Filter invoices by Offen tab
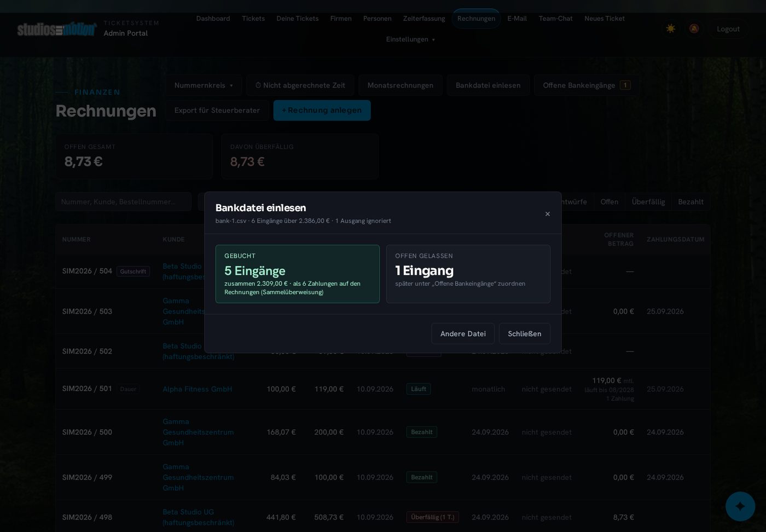Viewport: 766px width, 532px height. pyautogui.click(x=610, y=202)
